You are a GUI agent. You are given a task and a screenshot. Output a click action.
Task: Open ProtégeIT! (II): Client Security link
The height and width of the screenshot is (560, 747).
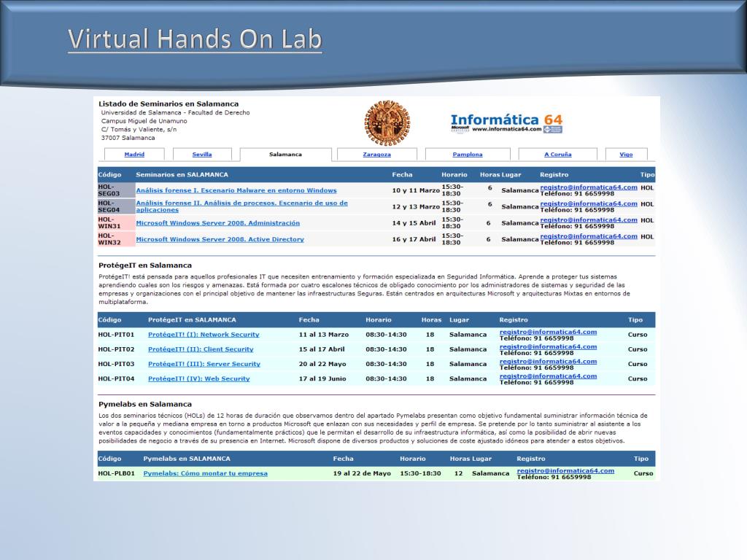point(201,349)
